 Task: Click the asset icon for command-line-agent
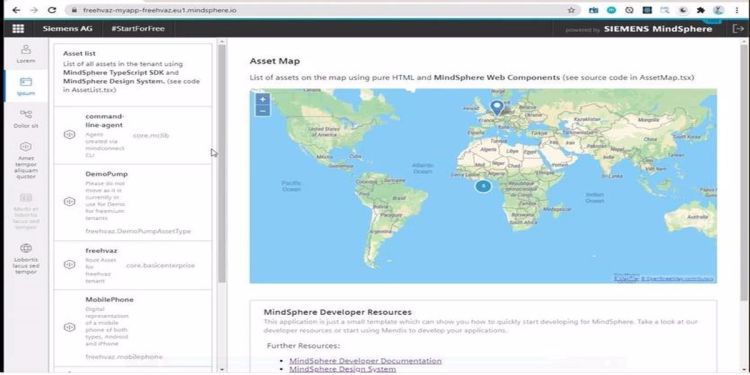coord(69,135)
